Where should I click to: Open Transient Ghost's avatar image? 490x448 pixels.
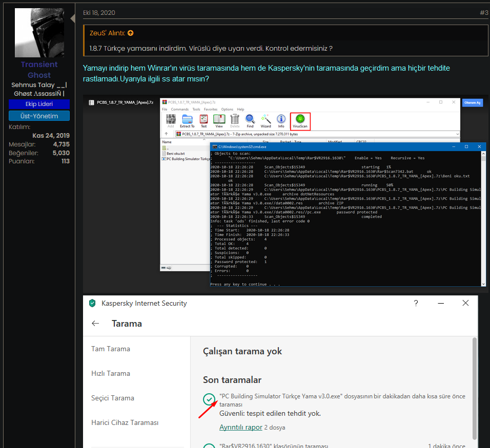(x=39, y=32)
